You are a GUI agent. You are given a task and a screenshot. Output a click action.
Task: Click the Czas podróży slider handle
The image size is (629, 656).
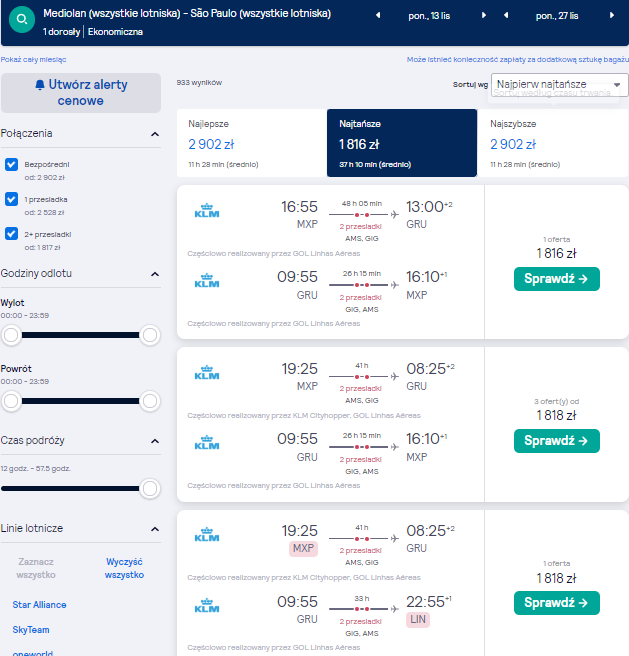[150, 489]
